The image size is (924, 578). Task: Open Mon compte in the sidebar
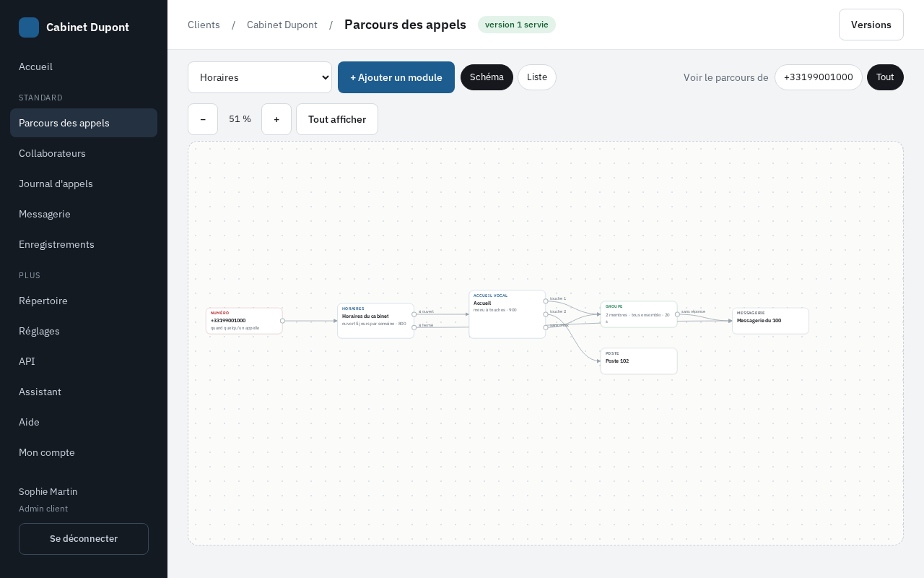point(84,452)
